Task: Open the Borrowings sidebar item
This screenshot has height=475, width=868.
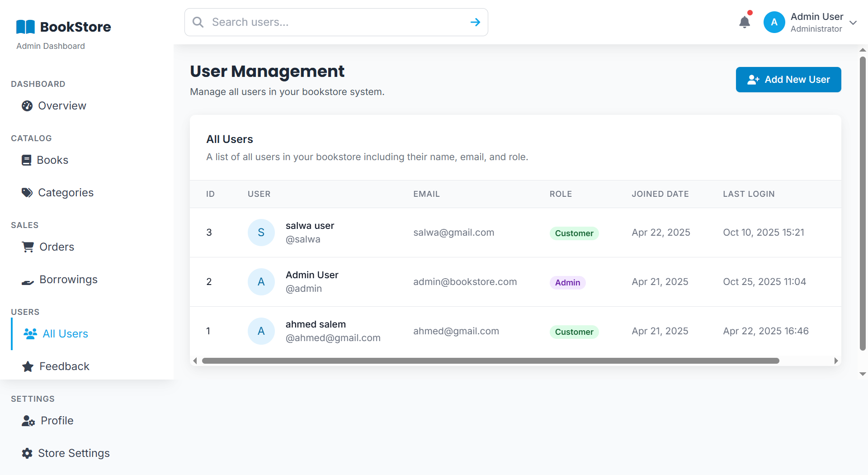Action: click(x=68, y=280)
